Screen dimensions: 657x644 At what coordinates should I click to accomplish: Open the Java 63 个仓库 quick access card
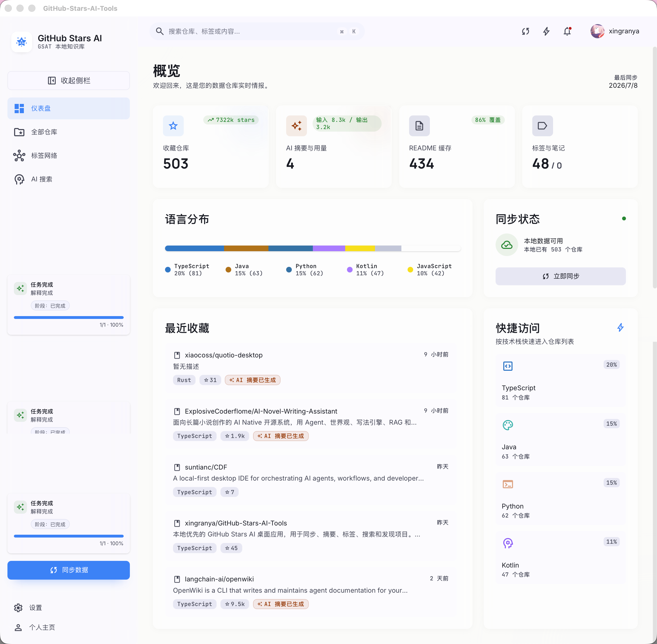click(x=561, y=440)
